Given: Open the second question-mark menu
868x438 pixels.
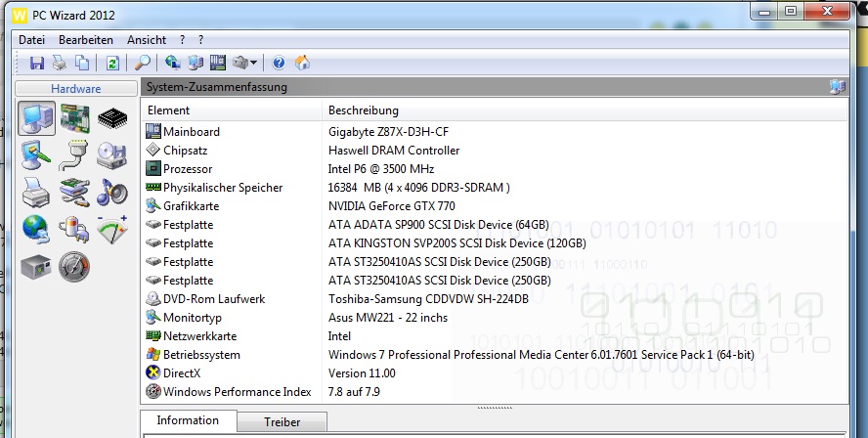Looking at the screenshot, I should [x=201, y=40].
